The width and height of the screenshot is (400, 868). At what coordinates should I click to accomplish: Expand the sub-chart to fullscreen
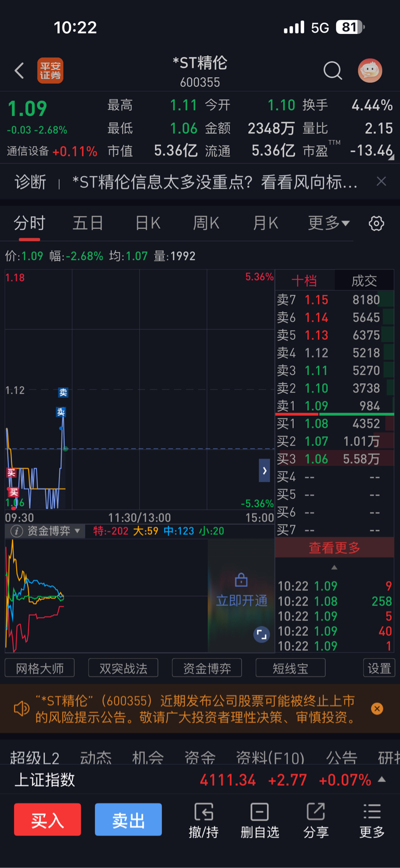pos(261,634)
